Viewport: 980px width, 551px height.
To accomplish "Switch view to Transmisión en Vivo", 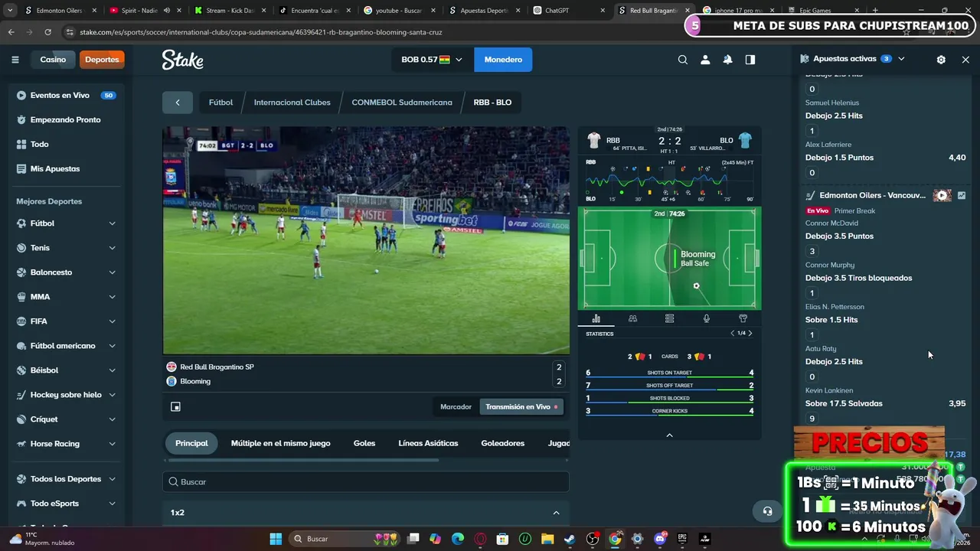I will pos(521,407).
